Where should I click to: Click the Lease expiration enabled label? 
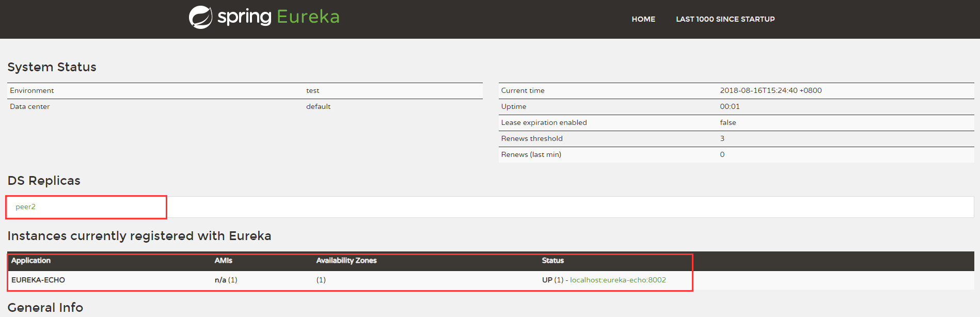544,122
